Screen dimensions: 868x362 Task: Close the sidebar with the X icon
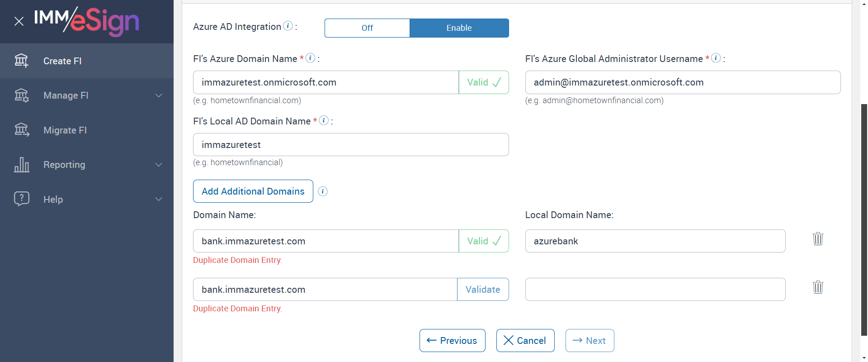19,21
